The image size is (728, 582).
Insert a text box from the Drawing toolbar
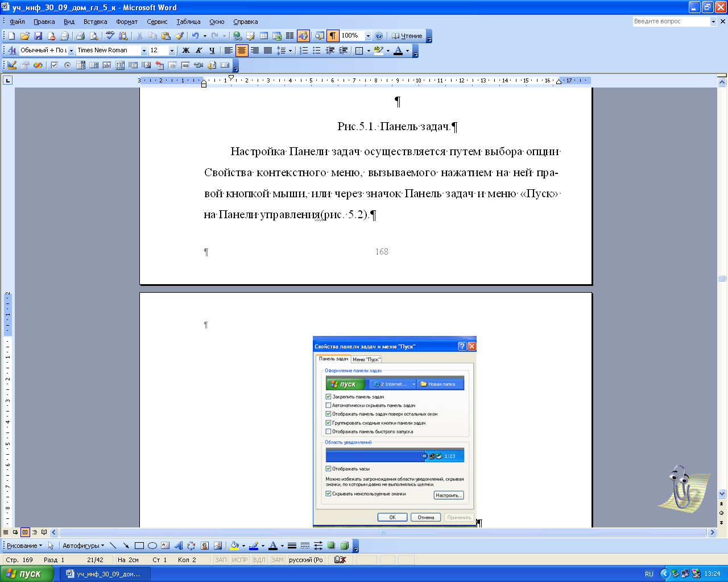pos(165,546)
